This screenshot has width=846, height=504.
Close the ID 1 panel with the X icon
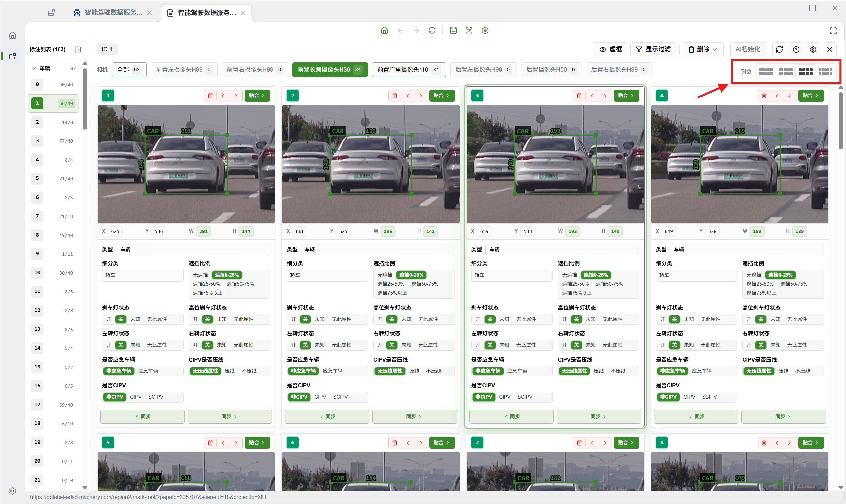click(x=830, y=49)
